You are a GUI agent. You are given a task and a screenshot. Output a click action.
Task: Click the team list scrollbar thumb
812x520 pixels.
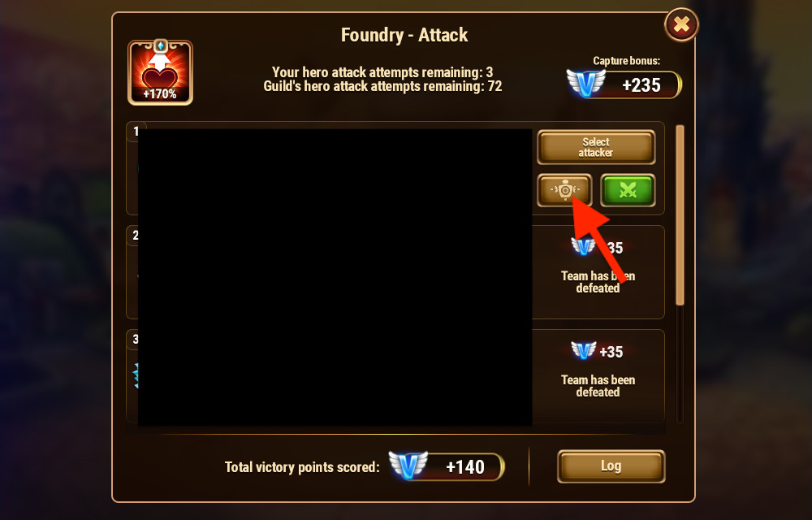click(680, 215)
